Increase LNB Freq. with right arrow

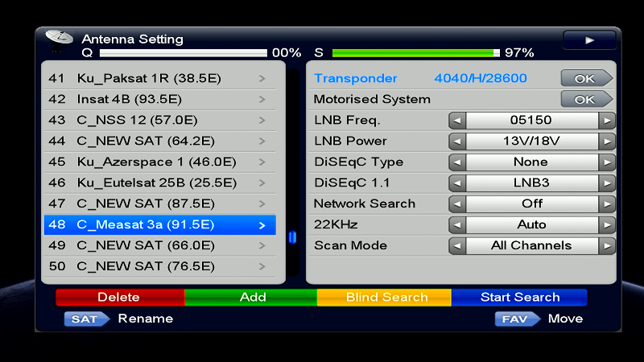[x=607, y=121]
